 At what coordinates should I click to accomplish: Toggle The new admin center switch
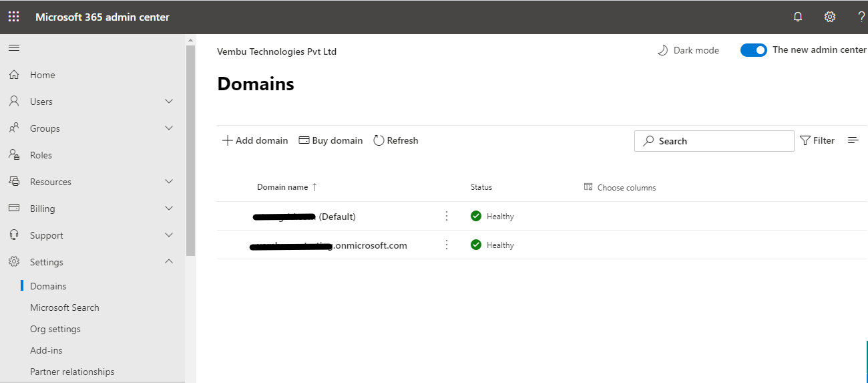(x=754, y=50)
